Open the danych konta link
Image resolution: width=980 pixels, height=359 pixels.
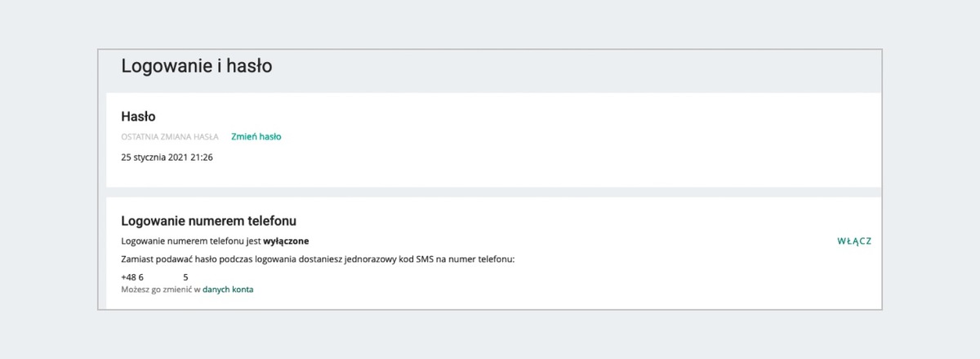tap(228, 290)
